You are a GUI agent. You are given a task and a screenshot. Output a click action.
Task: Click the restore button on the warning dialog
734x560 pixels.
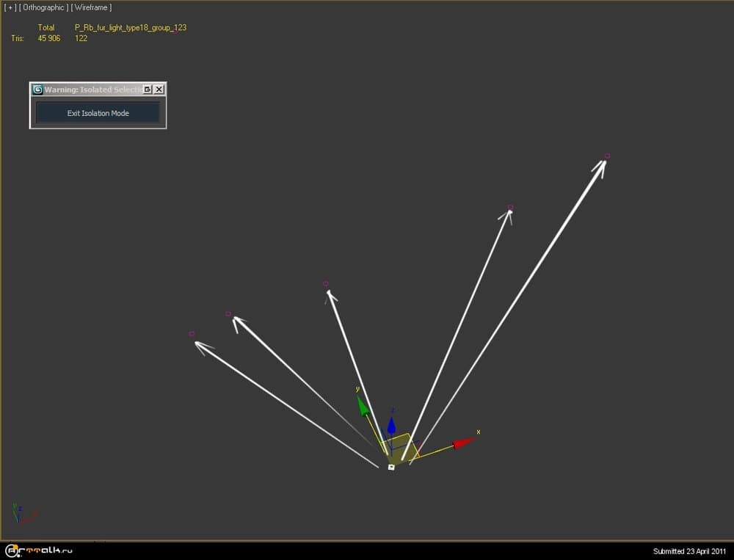[148, 90]
